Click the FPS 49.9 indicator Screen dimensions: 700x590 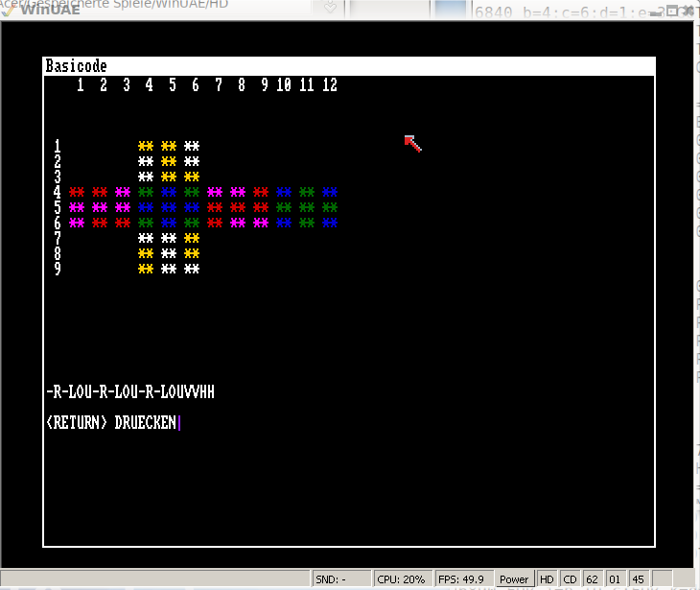click(462, 579)
